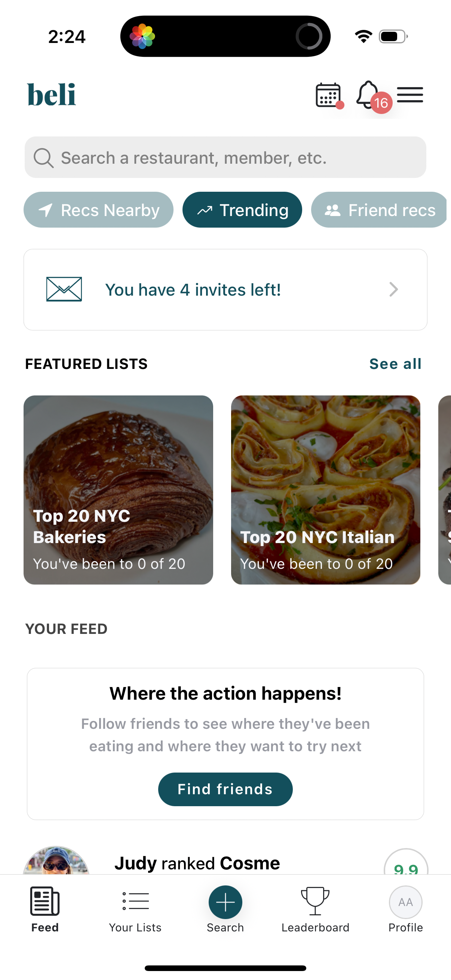Tap the Feed newspaper icon

tap(45, 901)
